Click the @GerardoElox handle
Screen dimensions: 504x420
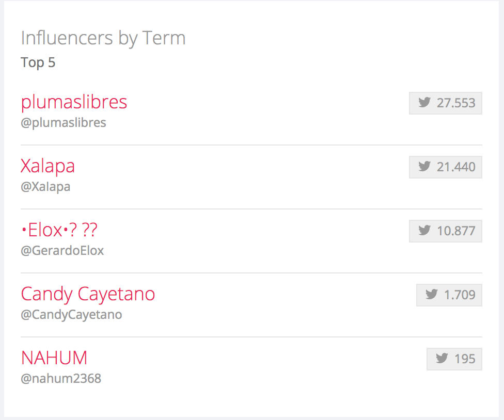62,251
